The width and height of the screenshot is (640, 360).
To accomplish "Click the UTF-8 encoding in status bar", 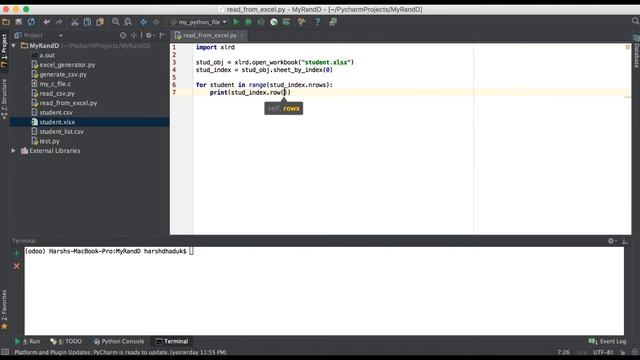I will (603, 352).
